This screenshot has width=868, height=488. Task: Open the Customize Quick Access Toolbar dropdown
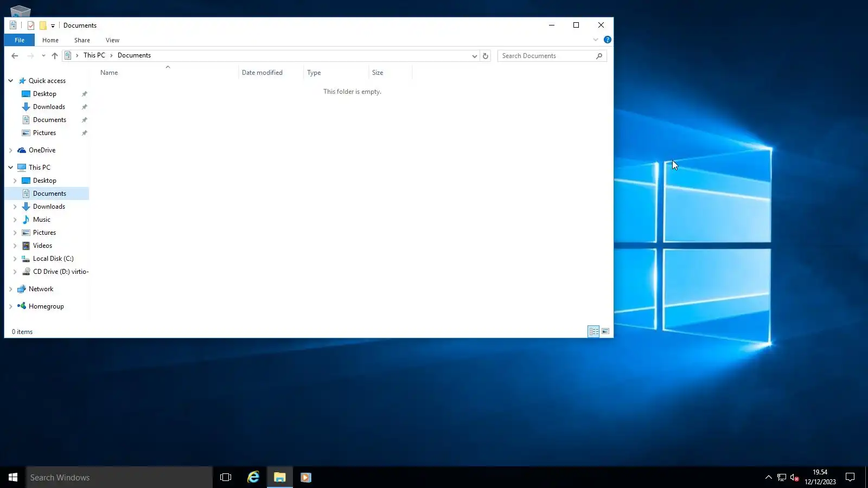[x=53, y=25]
